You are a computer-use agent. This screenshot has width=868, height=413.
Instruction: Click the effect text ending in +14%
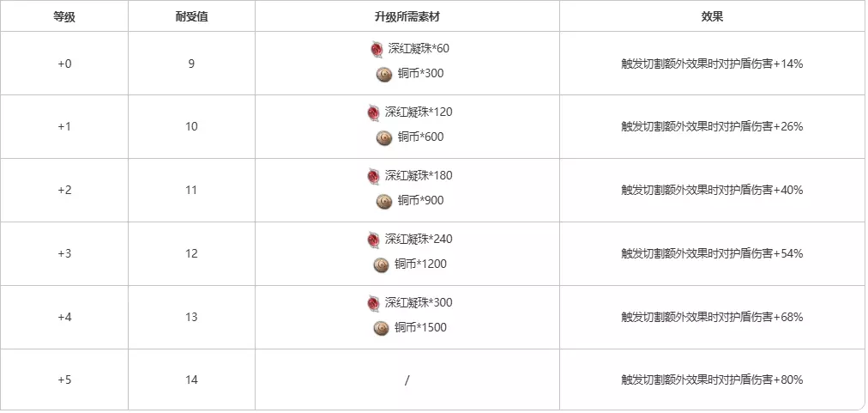point(712,63)
